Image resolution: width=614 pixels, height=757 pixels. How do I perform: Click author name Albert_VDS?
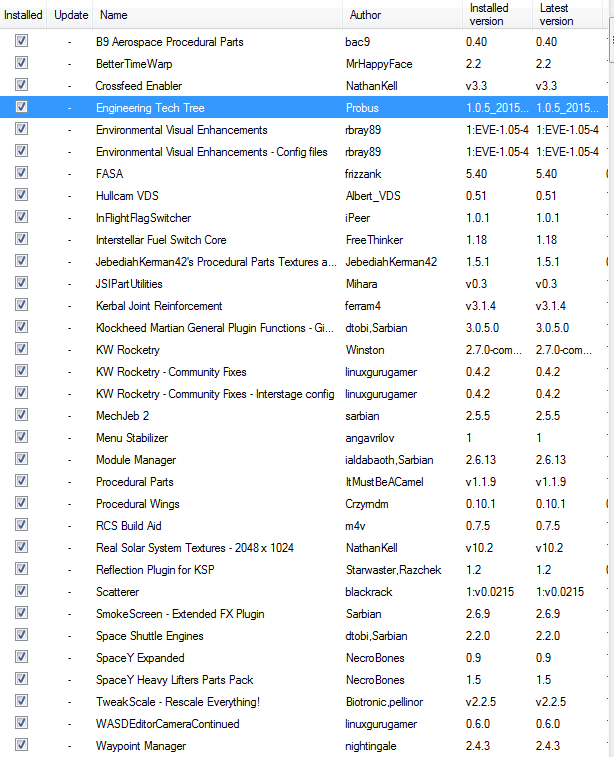point(373,196)
